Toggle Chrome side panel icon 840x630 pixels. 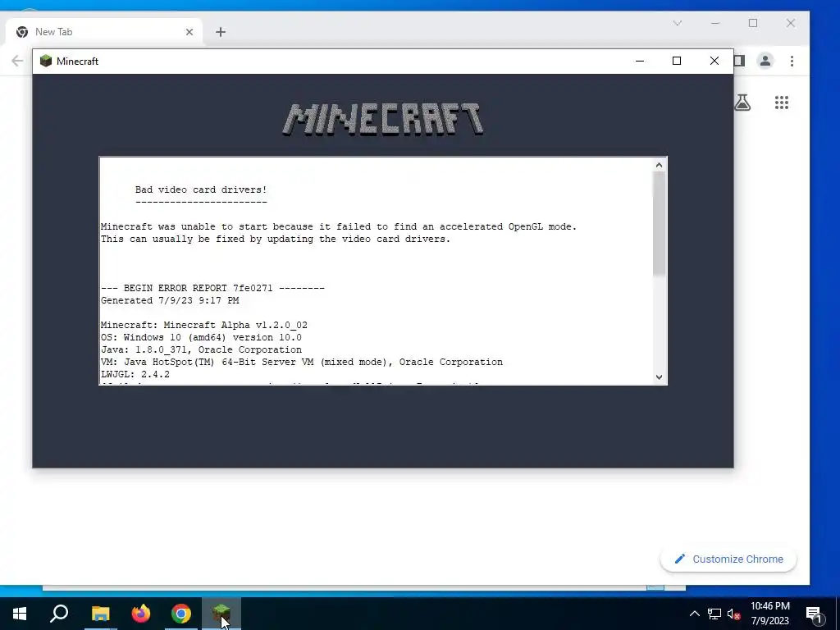pos(740,61)
